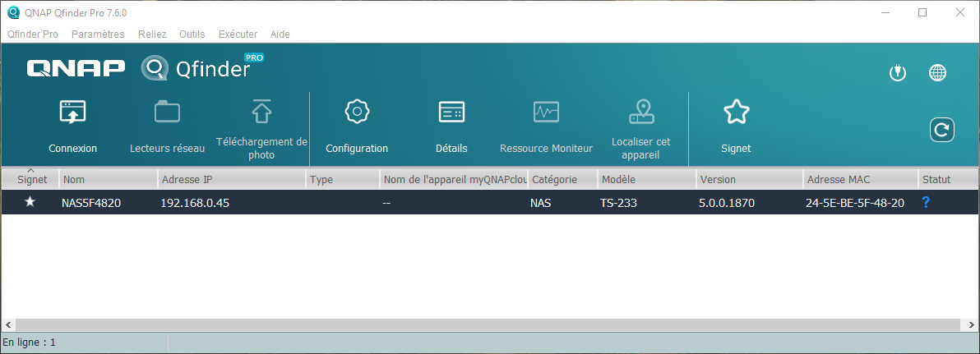Click the horizontal scrollbar thumb

click(x=488, y=324)
